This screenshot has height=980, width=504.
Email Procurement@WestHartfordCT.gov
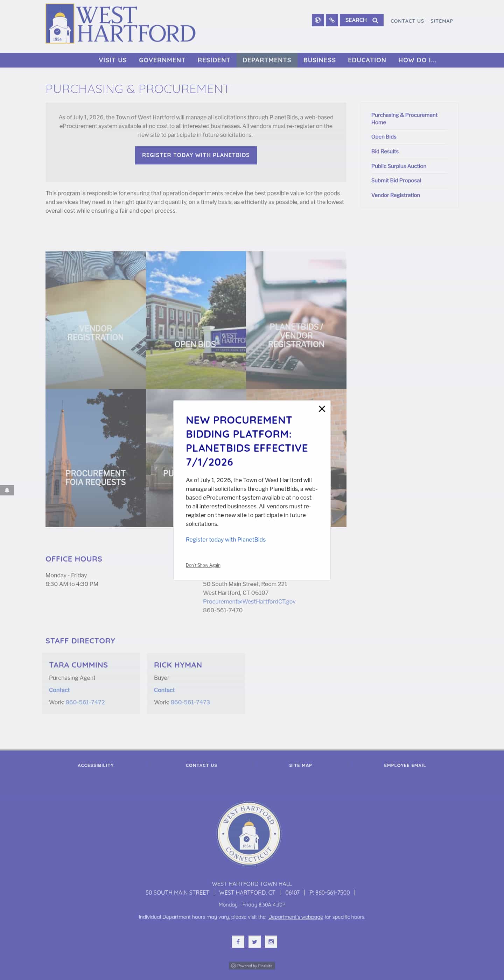pos(249,601)
